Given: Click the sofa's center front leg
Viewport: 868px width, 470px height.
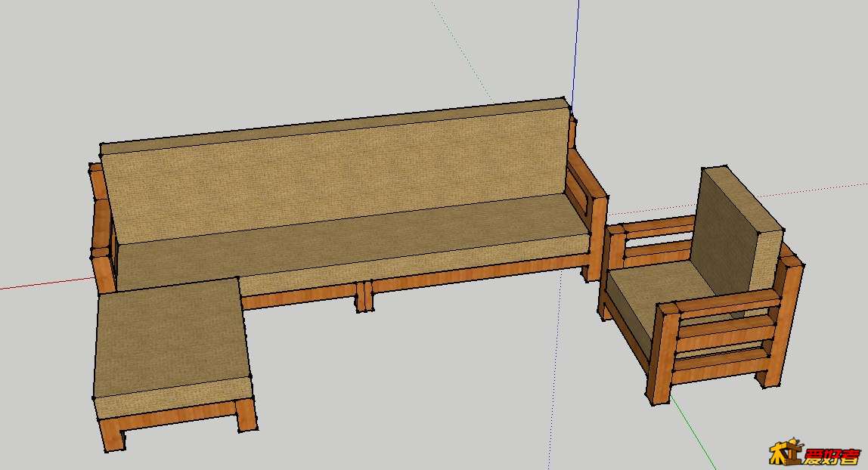Looking at the screenshot, I should 365,297.
